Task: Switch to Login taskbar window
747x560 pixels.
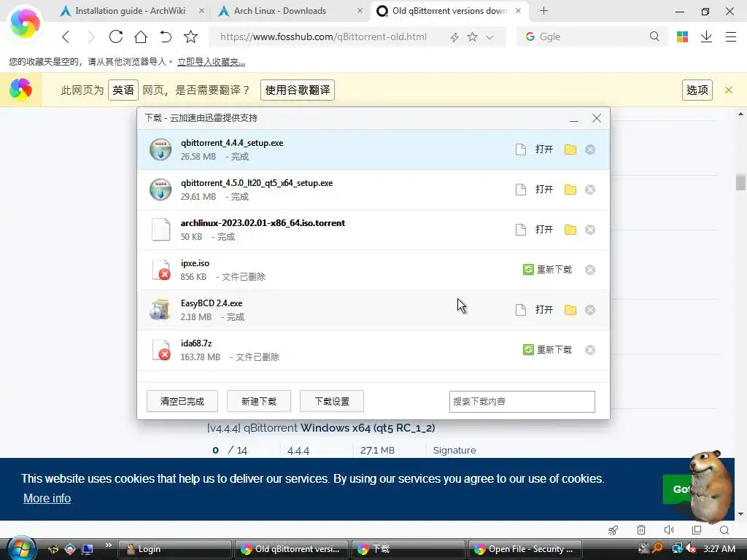Action: [174, 549]
